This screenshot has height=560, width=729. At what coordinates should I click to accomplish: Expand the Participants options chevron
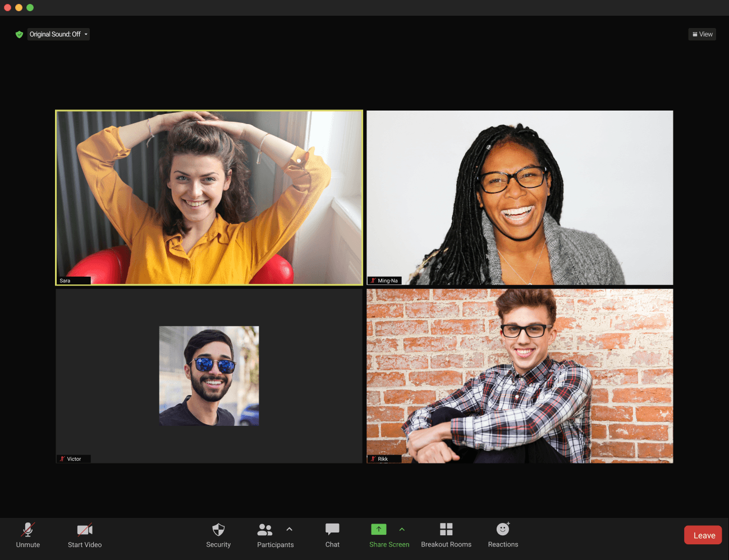click(x=290, y=529)
